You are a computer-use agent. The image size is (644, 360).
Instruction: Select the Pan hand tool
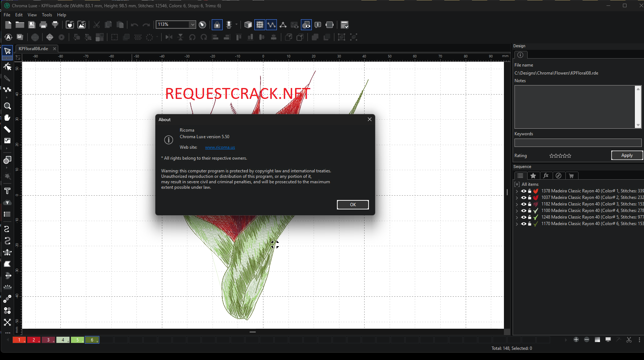pos(7,117)
